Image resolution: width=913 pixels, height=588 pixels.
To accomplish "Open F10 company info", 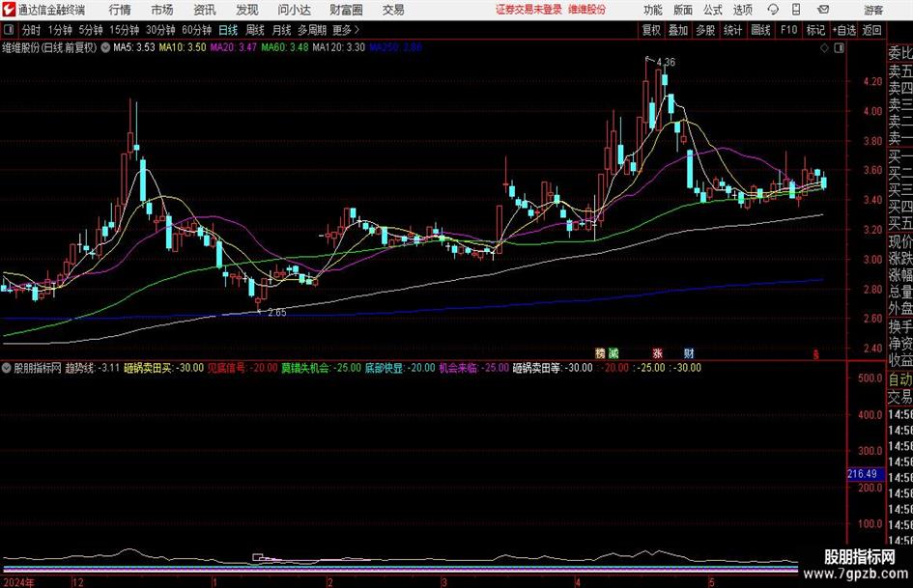I will click(x=789, y=30).
